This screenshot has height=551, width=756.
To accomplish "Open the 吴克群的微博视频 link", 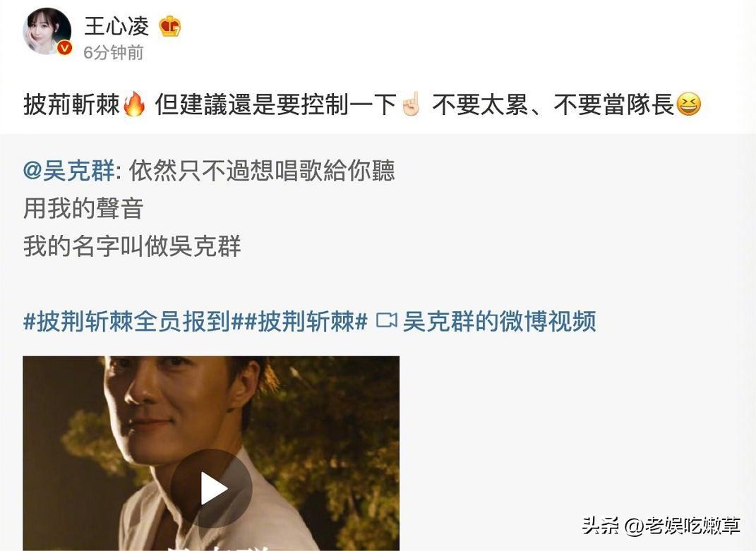I will 499,322.
